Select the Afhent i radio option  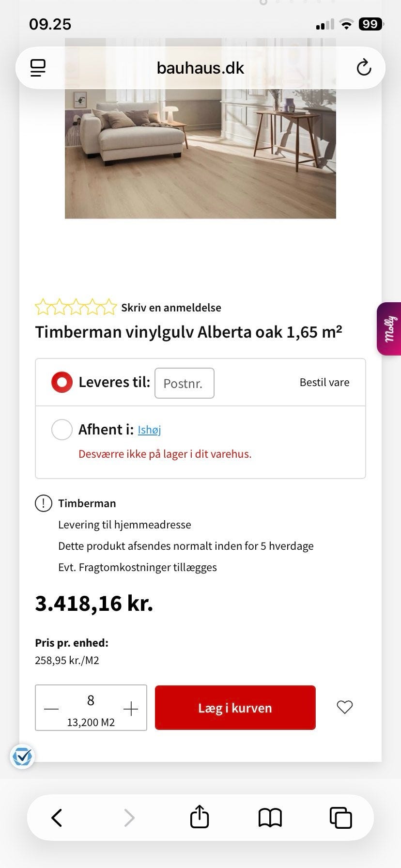tap(62, 430)
